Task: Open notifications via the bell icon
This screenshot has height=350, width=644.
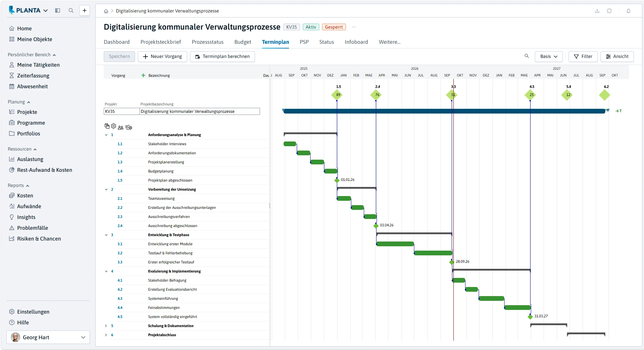Action: 629,11
